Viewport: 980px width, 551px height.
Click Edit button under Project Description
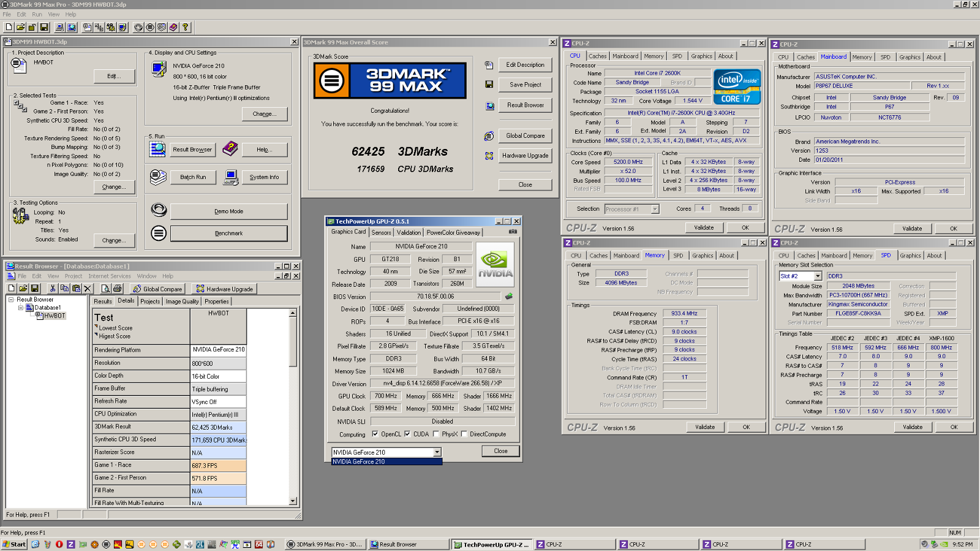pos(114,76)
